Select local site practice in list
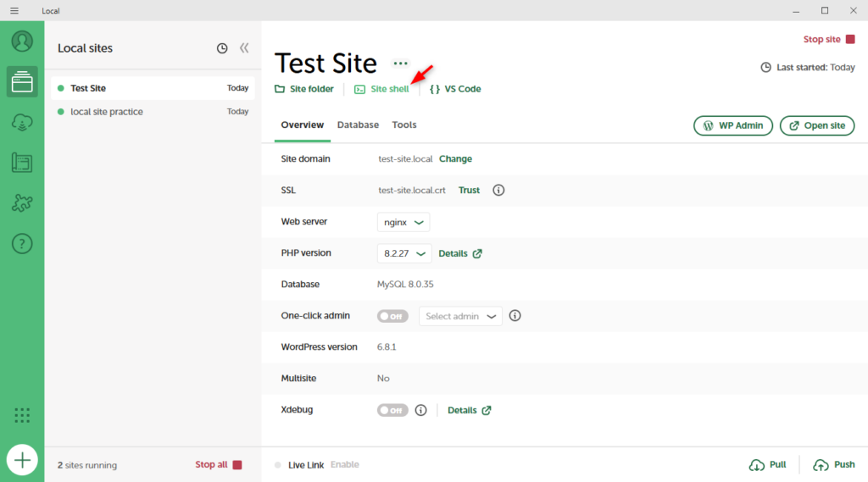 pos(153,112)
